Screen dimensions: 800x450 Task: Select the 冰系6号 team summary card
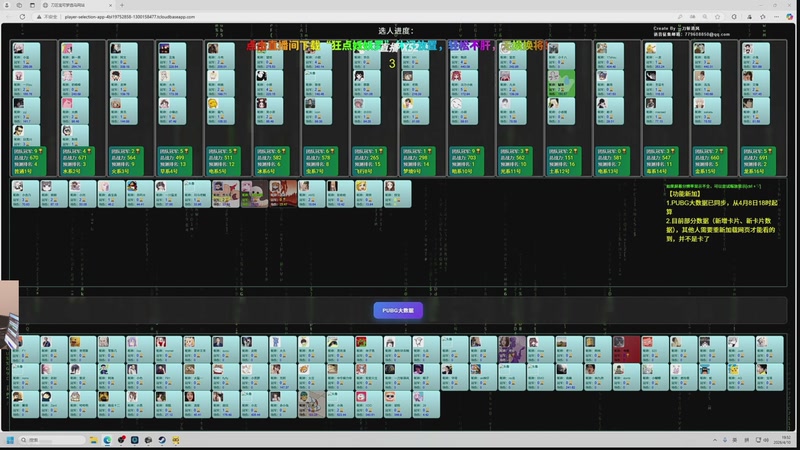(x=272, y=161)
